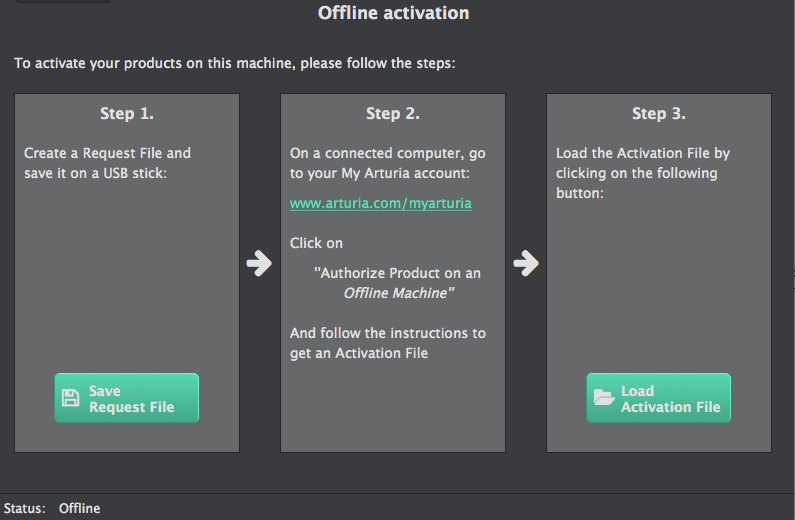795x520 pixels.
Task: Click the 'Offline' status value
Action: [x=80, y=508]
